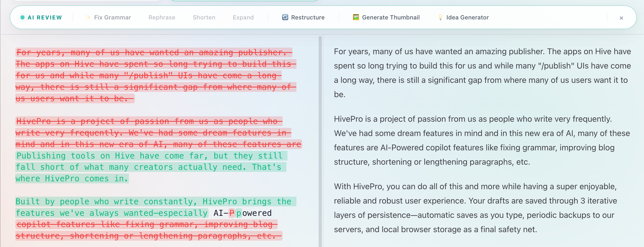
Task: Run Fix Grammar on the draft
Action: [113, 17]
